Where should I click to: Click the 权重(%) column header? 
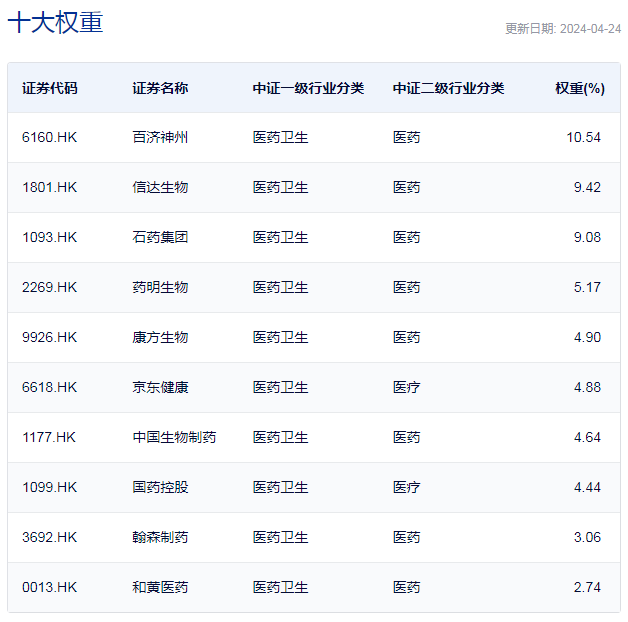click(x=580, y=88)
